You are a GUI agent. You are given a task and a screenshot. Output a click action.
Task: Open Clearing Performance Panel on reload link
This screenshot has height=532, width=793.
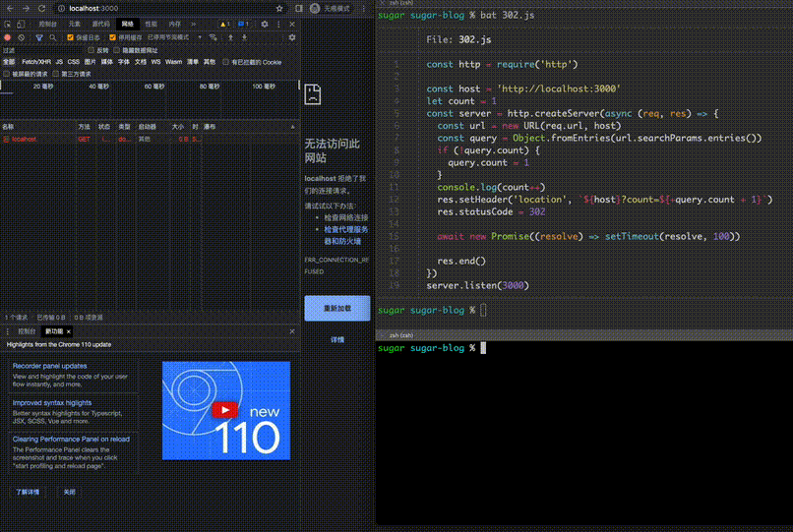(x=71, y=439)
